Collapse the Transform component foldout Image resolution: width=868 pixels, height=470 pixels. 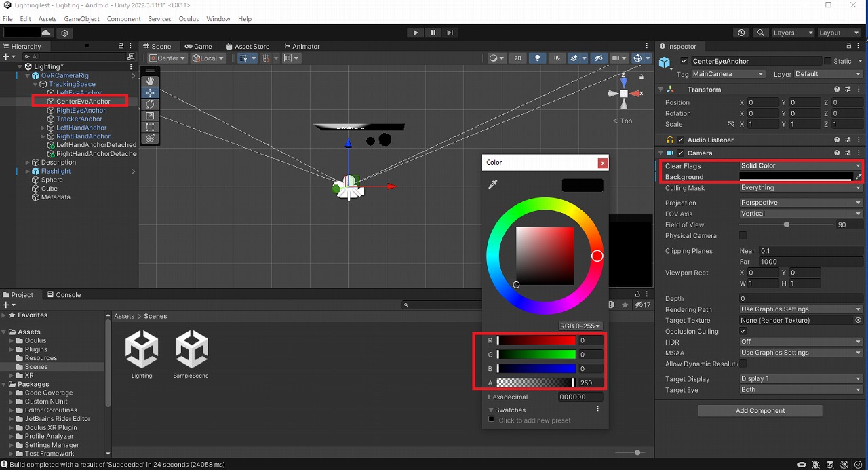click(661, 90)
